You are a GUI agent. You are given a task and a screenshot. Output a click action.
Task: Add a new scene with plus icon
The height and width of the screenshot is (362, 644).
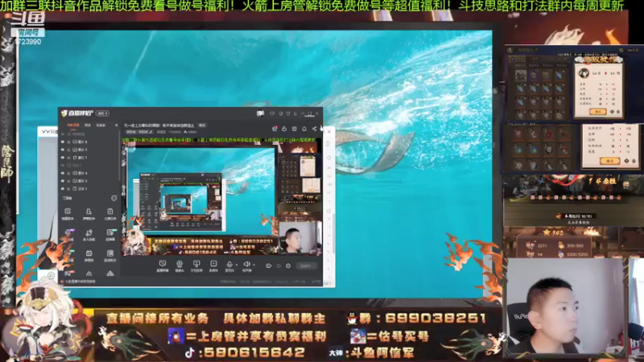pyautogui.click(x=116, y=125)
